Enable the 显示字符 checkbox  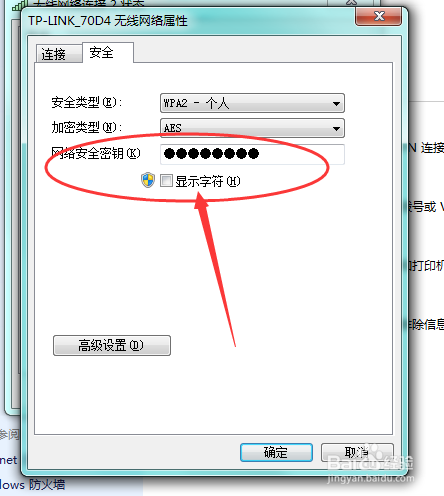[166, 181]
